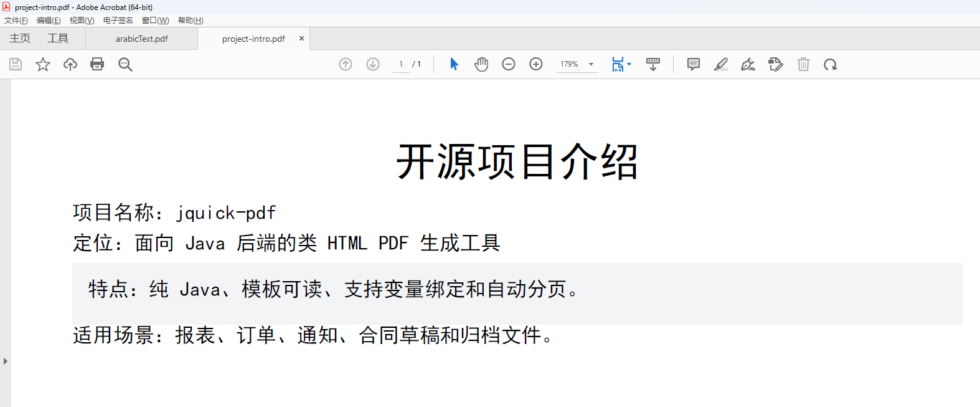This screenshot has width=980, height=407.
Task: Click the upload to cloud icon
Action: click(x=70, y=64)
